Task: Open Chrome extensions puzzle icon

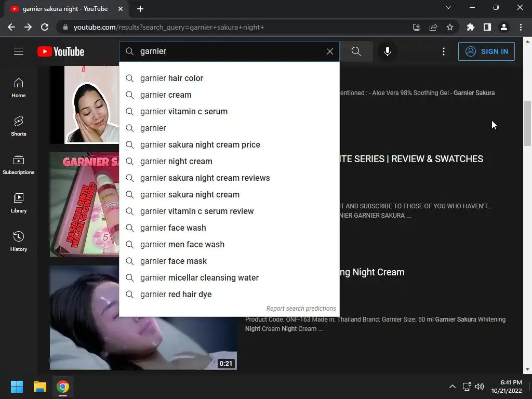Action: 470,27
